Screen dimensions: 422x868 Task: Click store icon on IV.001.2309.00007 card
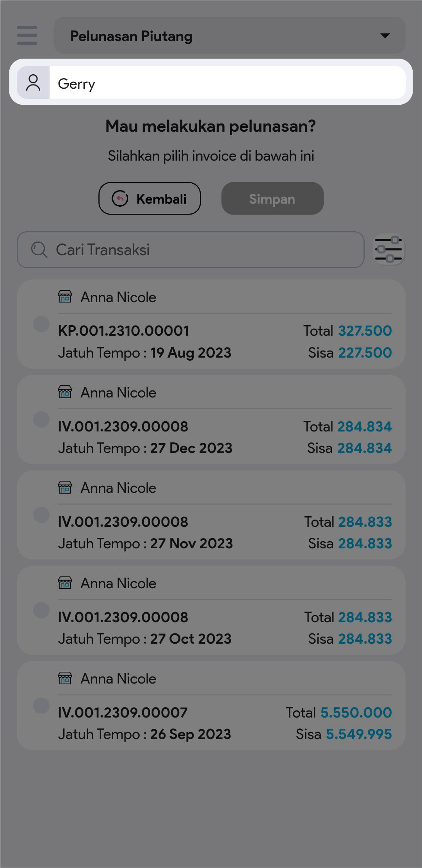click(x=65, y=678)
